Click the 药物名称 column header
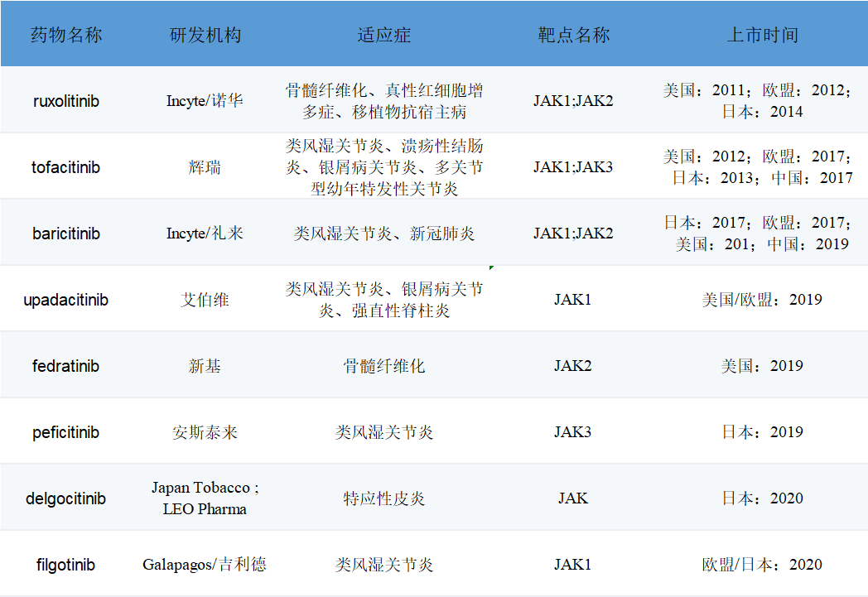 [x=66, y=35]
